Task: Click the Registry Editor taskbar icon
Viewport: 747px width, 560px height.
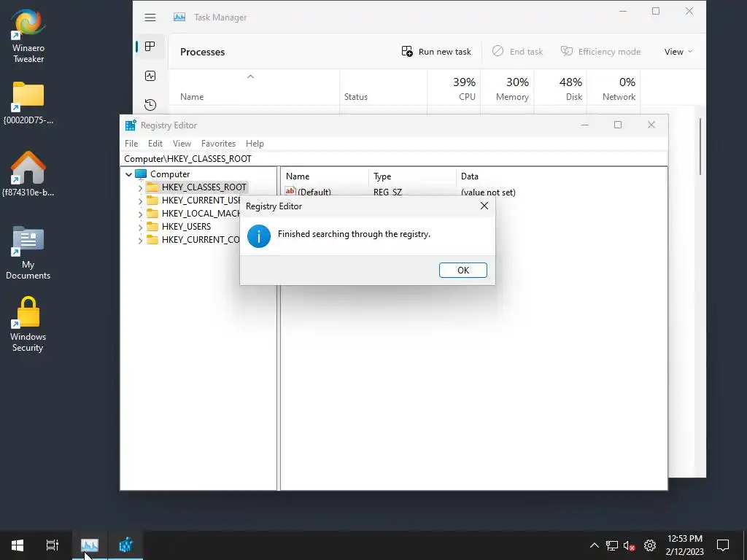Action: click(x=125, y=545)
